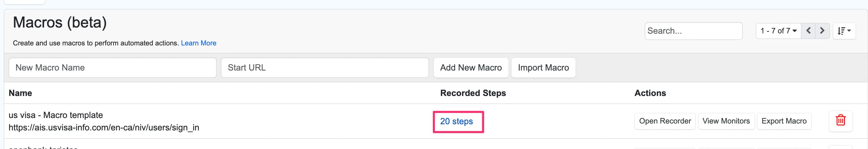This screenshot has height=149, width=868.
Task: Select the 'us visa - Macro template' name
Action: pyautogui.click(x=56, y=115)
